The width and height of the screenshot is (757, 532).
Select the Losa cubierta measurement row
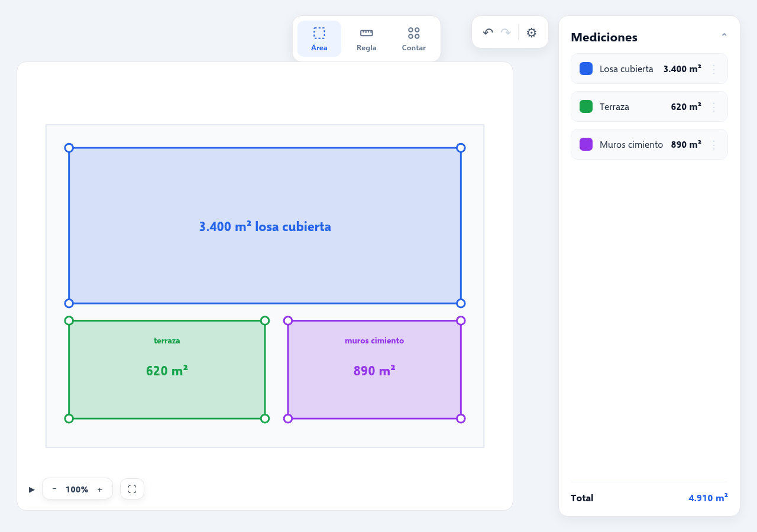point(649,69)
